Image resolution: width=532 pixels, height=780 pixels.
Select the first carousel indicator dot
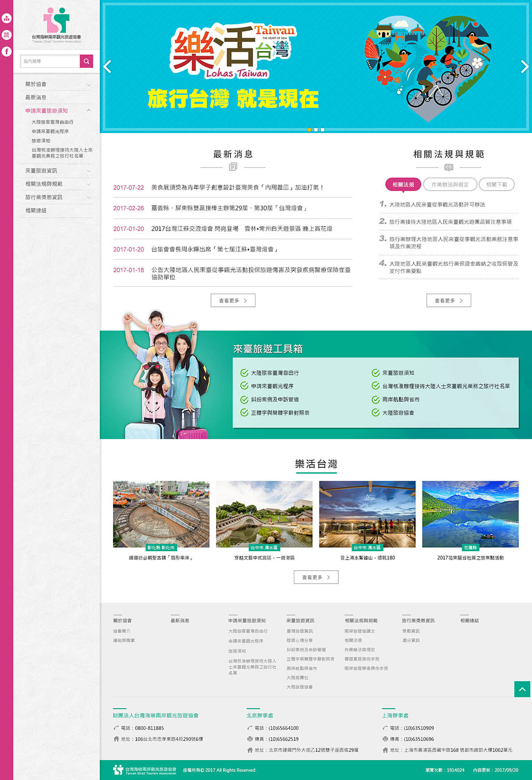[309, 129]
